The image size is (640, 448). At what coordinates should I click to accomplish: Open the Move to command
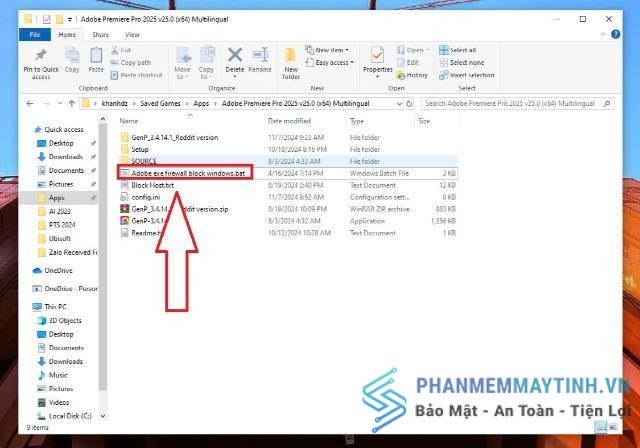pos(182,62)
